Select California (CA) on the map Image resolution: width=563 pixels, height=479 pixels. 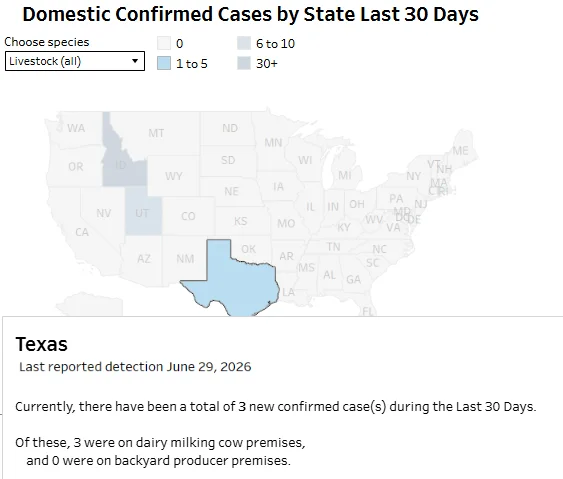82,232
